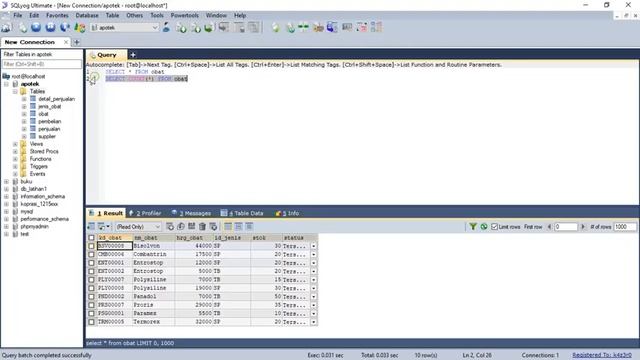The height and width of the screenshot is (360, 640).
Task: Close the New Connection tab
Action: (x=66, y=42)
